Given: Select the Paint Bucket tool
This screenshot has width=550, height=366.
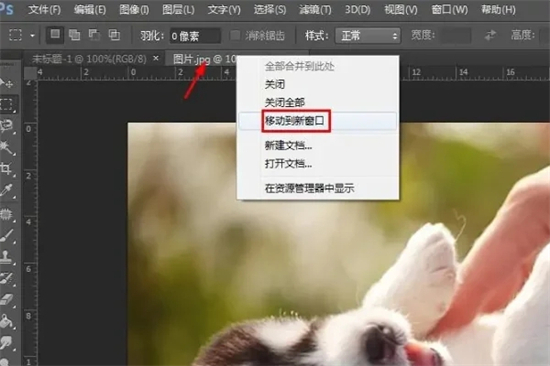Looking at the screenshot, I should click(6, 321).
